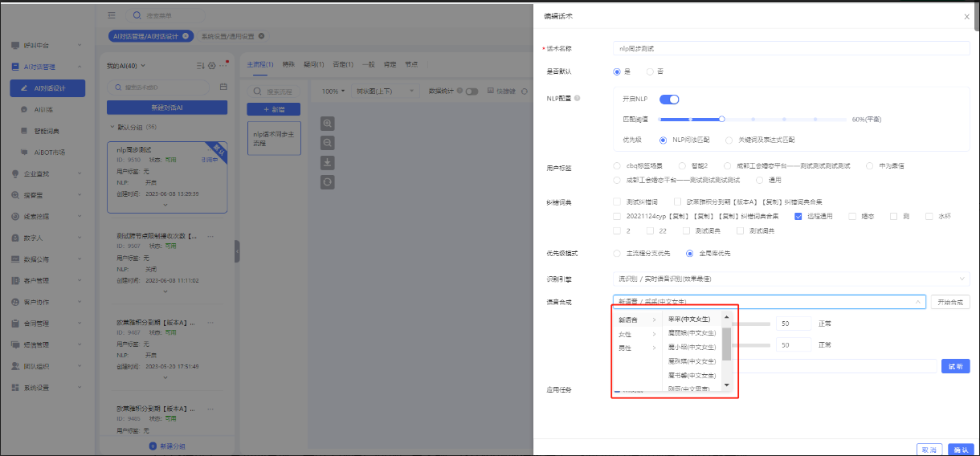
Task: Click the refresh icon below the download icon
Action: (x=328, y=183)
